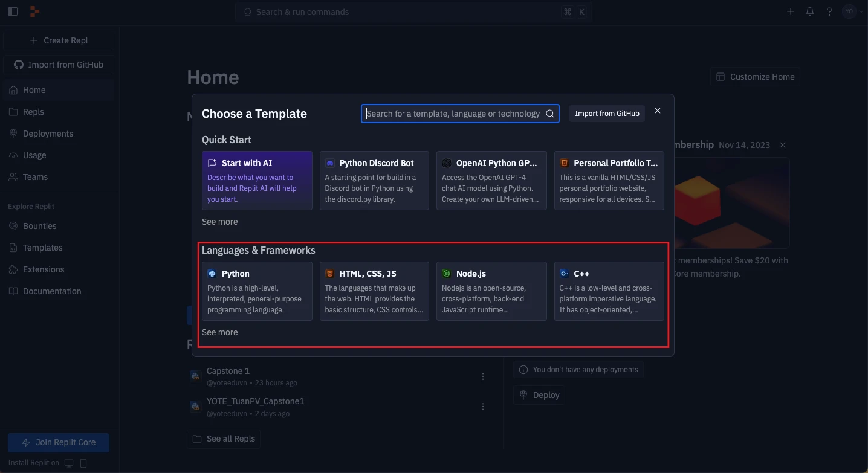Select the Personal Portfolio template
868x473 pixels.
coord(609,181)
